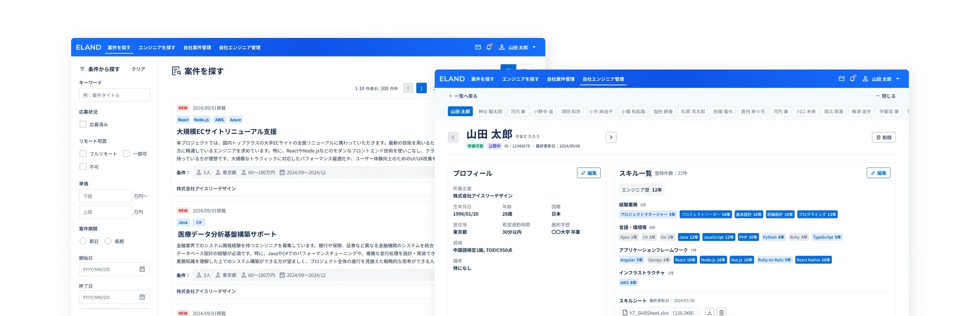Click 上限 price input field
This screenshot has width=980, height=316.
coord(106,212)
